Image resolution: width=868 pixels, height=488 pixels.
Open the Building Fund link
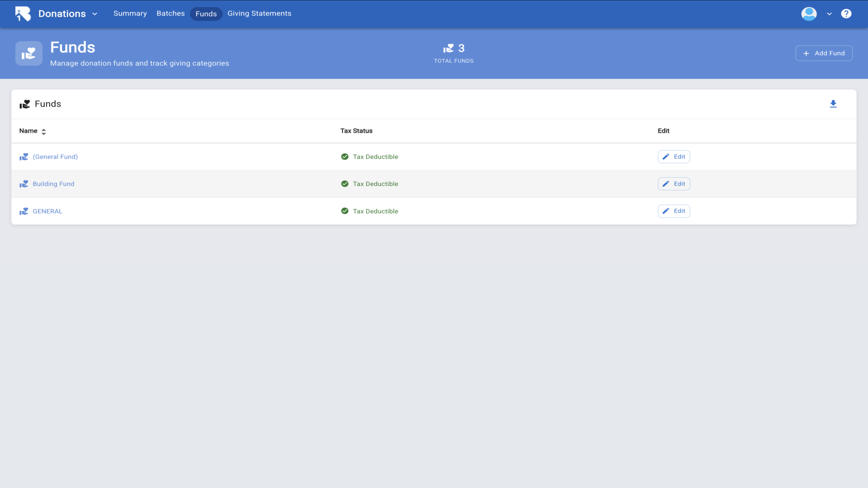point(53,184)
